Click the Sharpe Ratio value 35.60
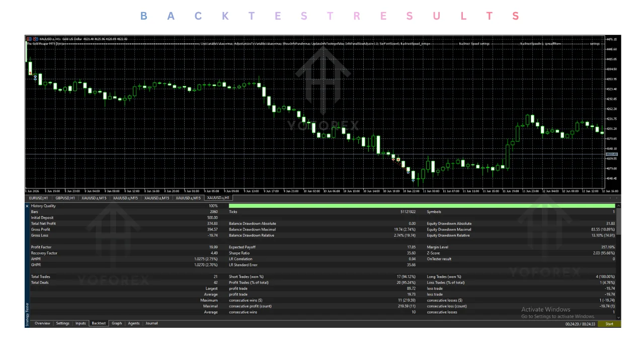This screenshot has width=644, height=362. click(x=411, y=253)
